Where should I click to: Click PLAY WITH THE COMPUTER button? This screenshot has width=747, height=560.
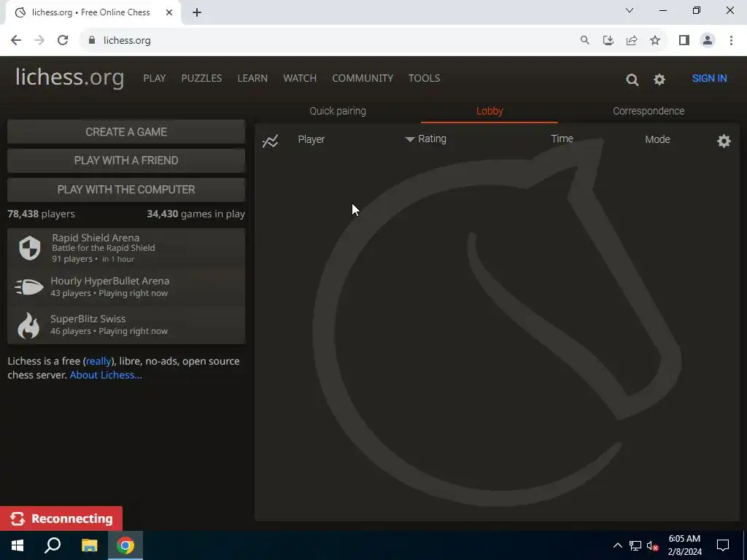126,190
